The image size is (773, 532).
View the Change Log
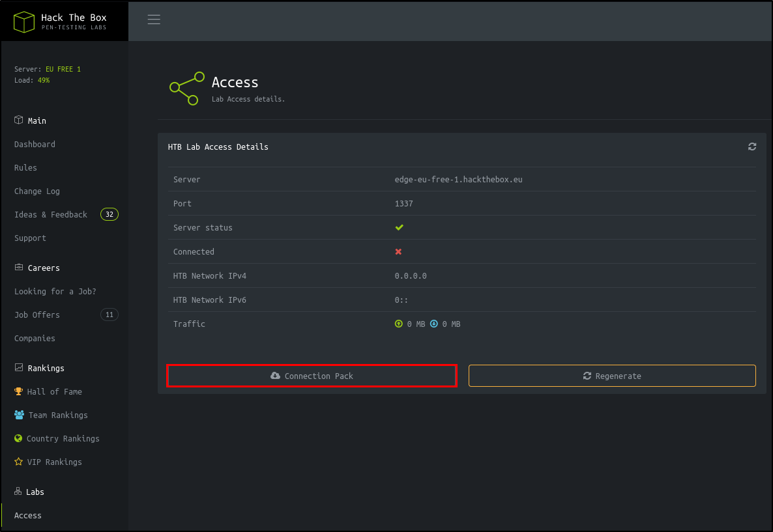click(x=37, y=191)
